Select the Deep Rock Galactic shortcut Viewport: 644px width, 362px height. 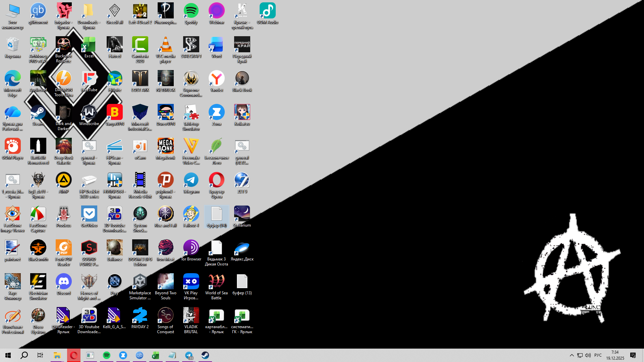64,147
